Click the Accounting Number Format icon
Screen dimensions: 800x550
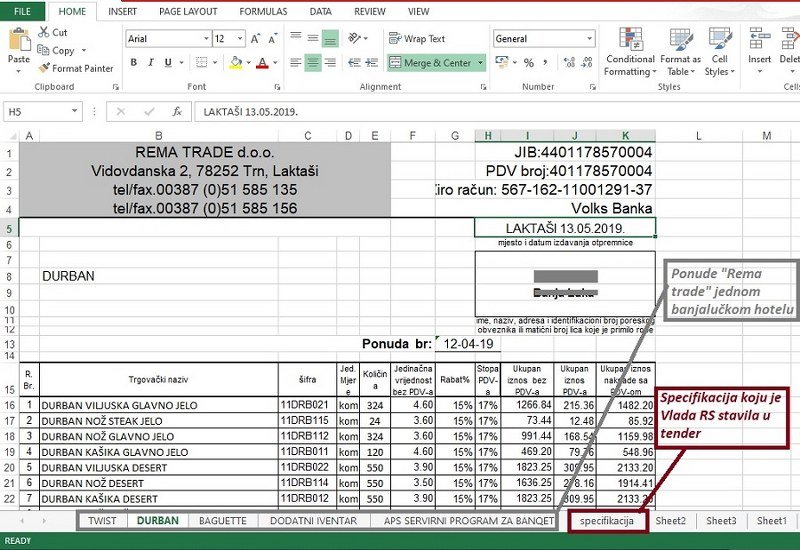pyautogui.click(x=502, y=62)
